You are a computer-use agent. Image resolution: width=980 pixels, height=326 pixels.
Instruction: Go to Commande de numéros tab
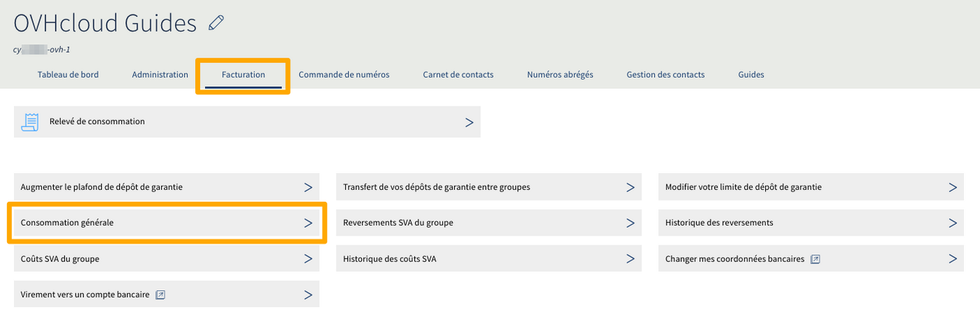(344, 74)
